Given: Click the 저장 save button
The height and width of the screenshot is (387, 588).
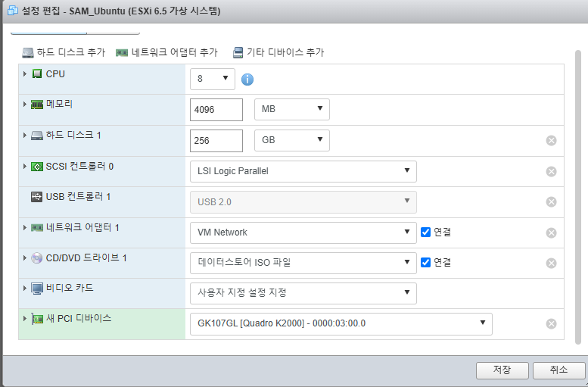Looking at the screenshot, I should pos(502,370).
